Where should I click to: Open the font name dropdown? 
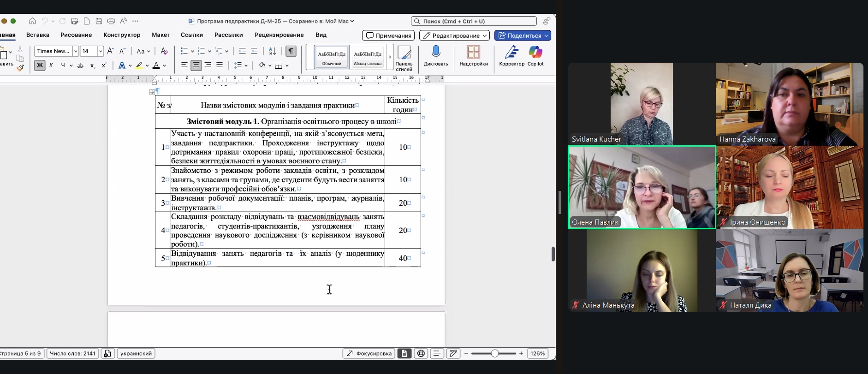tap(75, 51)
